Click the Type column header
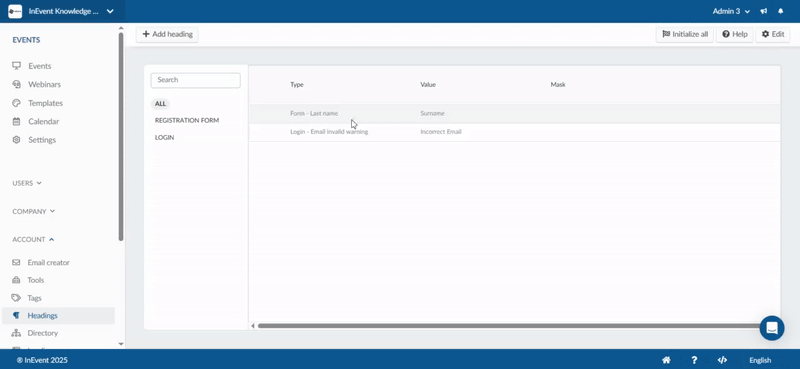Image resolution: width=800 pixels, height=369 pixels. (297, 85)
